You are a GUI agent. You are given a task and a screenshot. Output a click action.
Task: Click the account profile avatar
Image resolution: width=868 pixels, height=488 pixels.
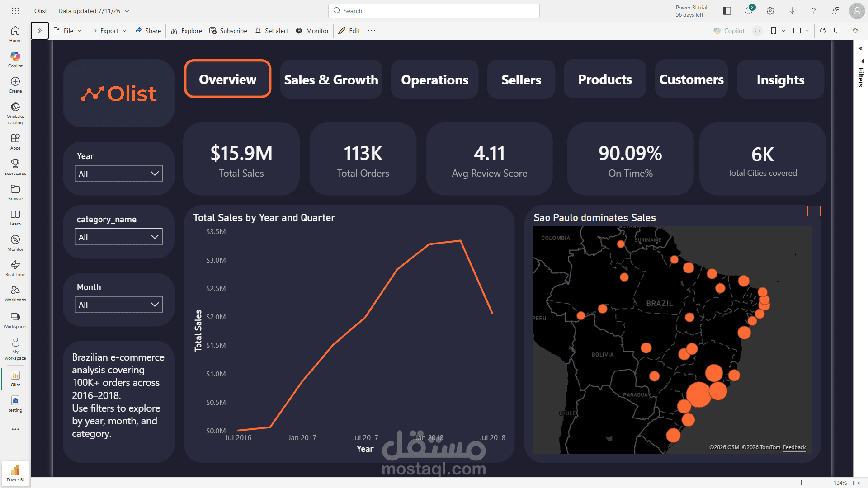(857, 11)
